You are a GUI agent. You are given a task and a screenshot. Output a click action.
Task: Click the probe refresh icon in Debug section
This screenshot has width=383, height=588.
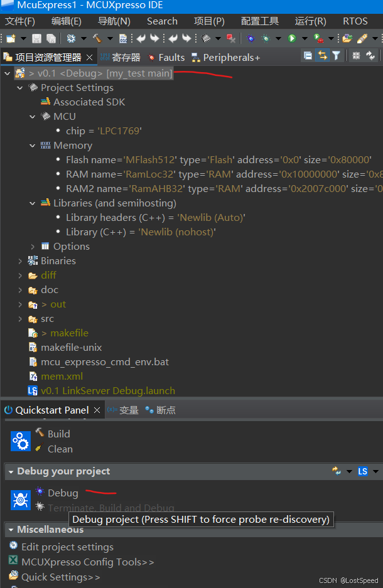[337, 471]
